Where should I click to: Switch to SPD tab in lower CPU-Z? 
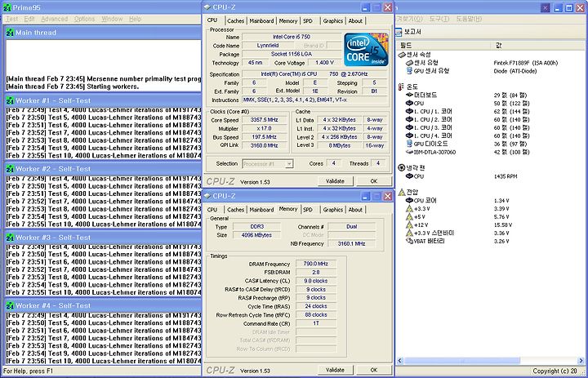(x=308, y=210)
